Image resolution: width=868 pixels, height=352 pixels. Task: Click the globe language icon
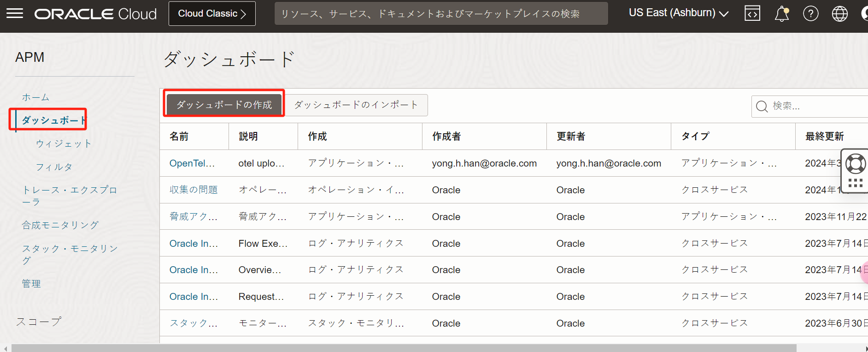tap(839, 14)
